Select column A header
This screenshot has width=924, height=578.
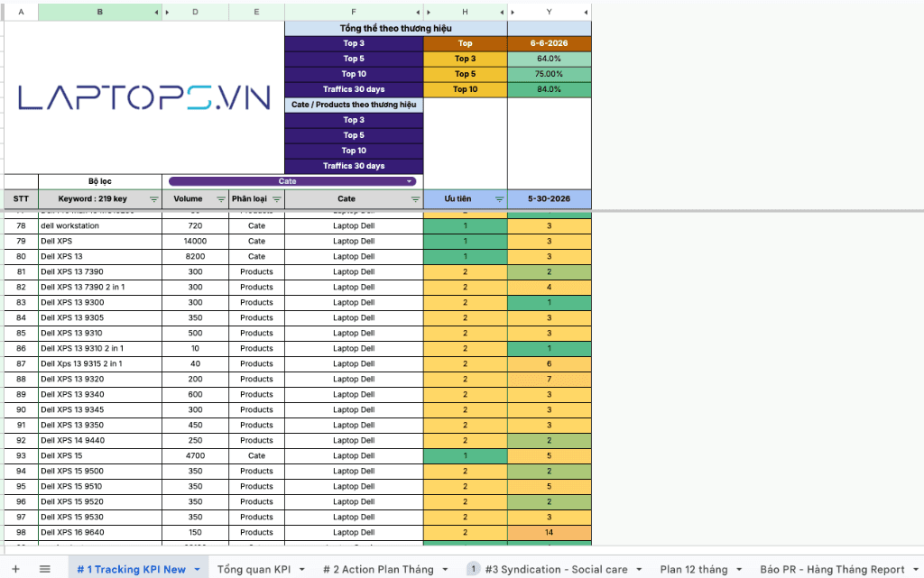pos(22,12)
